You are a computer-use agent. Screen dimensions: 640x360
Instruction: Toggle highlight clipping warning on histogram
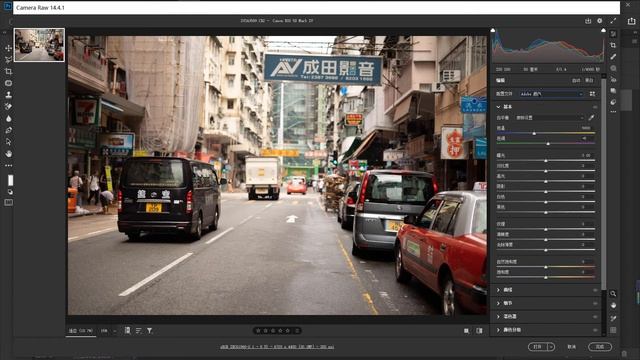(603, 30)
